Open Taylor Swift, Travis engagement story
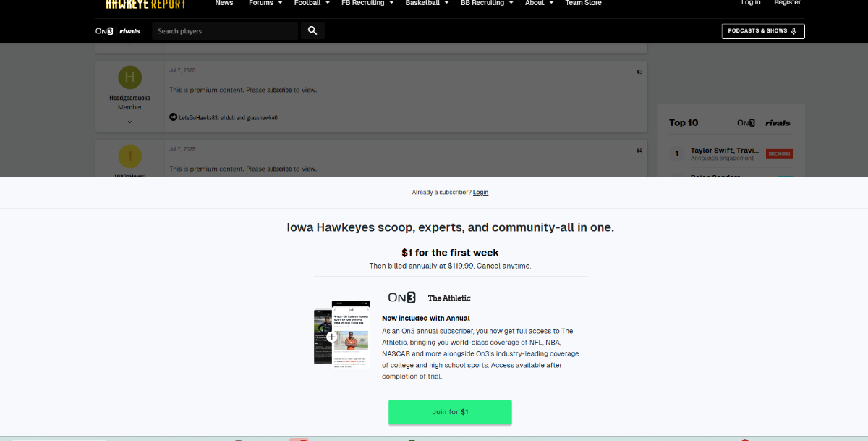This screenshot has height=441, width=868. click(724, 151)
